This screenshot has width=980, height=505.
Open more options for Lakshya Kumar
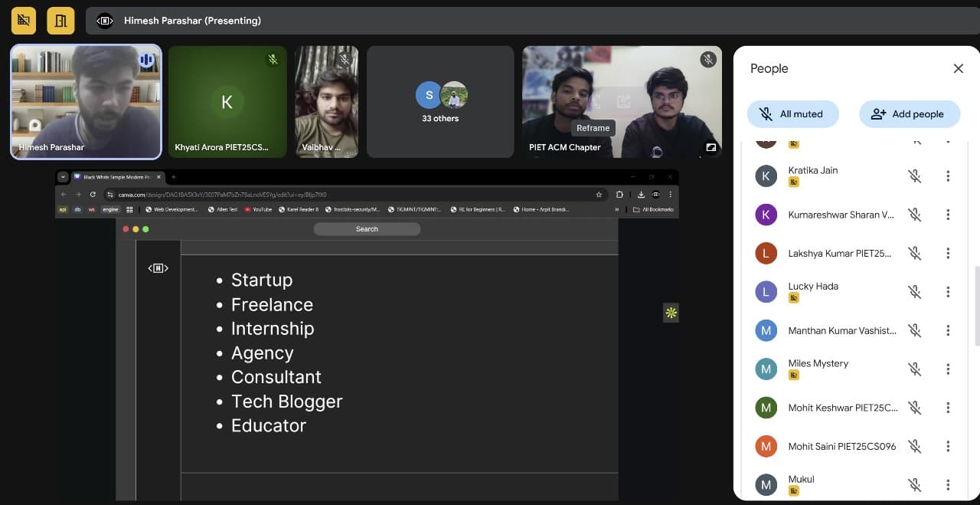pos(948,253)
